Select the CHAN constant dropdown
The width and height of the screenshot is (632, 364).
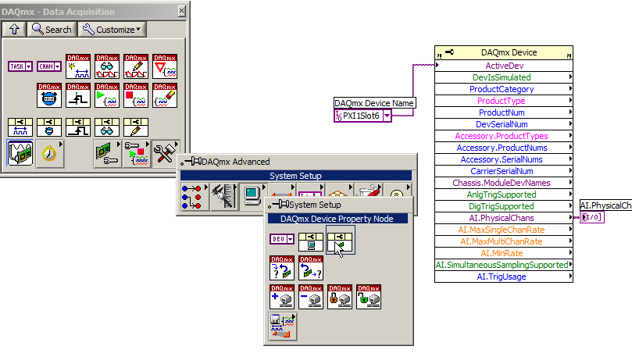tap(48, 66)
